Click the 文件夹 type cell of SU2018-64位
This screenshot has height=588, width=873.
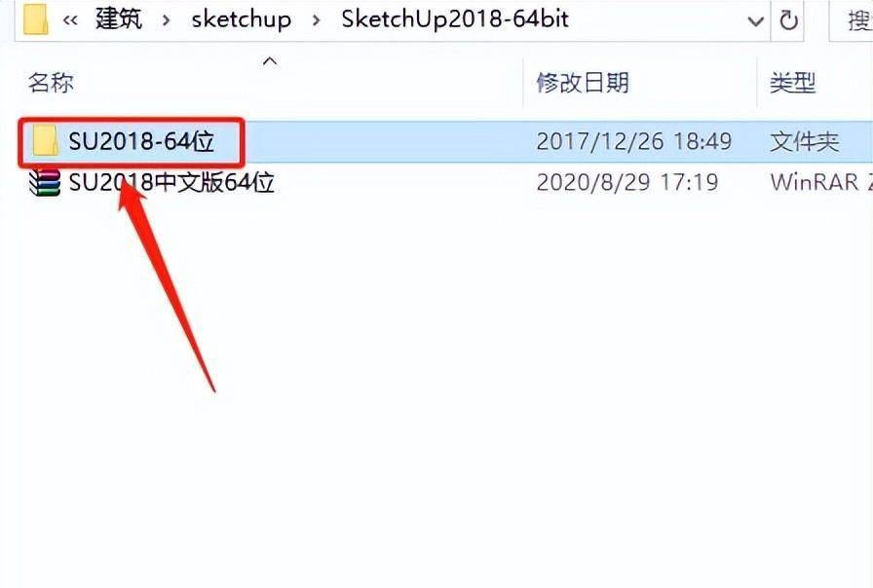pos(805,142)
